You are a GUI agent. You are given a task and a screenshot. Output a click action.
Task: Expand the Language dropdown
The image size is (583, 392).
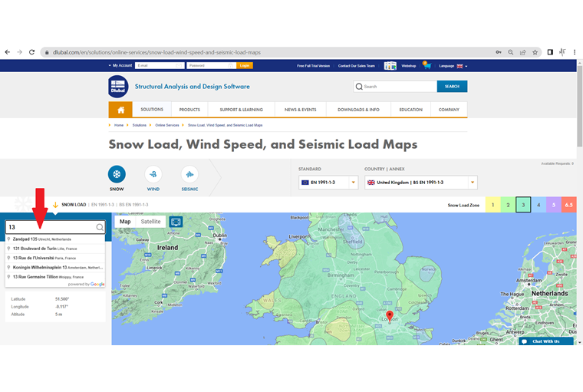point(453,66)
